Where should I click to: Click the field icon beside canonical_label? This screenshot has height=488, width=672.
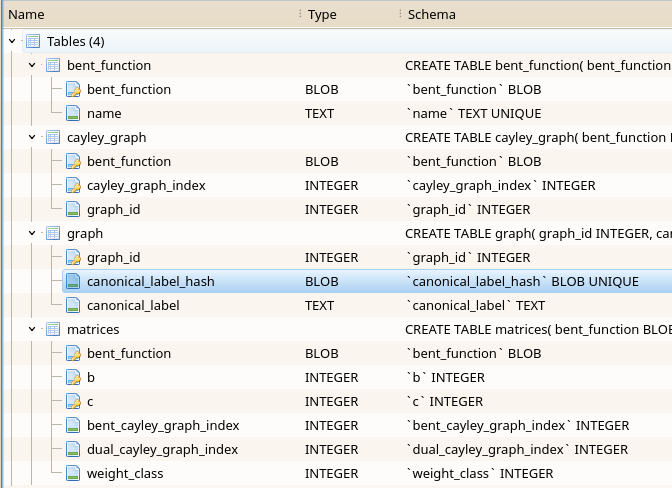[73, 306]
